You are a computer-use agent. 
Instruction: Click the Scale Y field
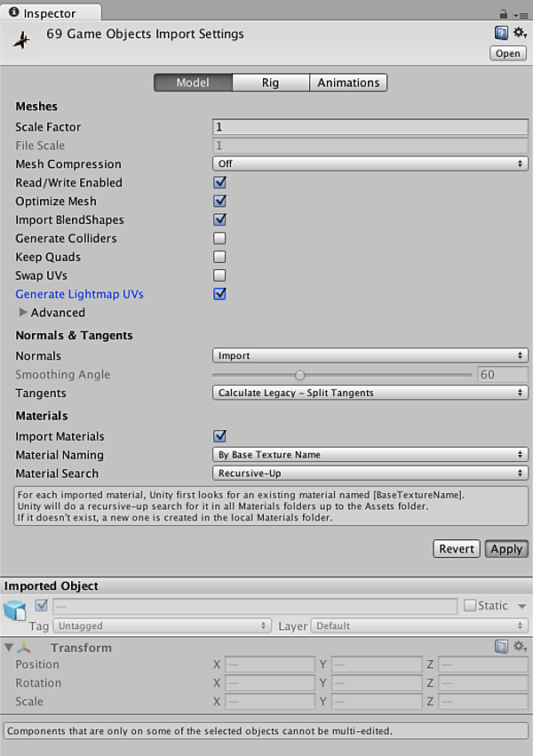tap(377, 702)
